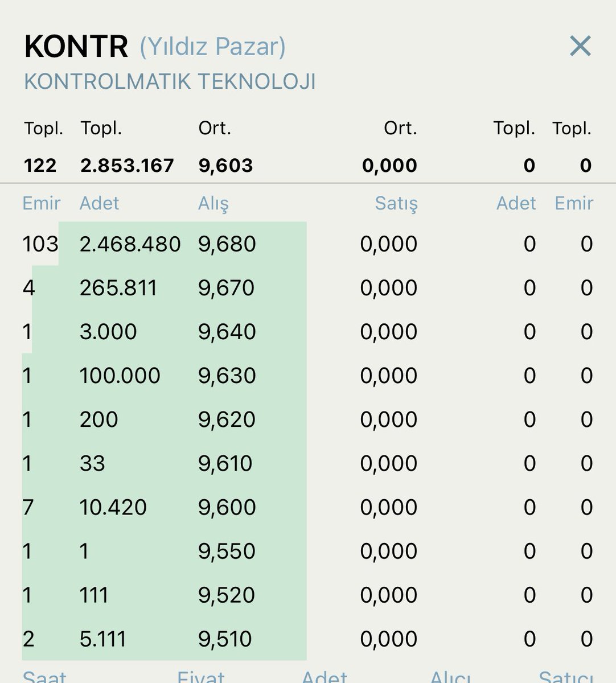Image resolution: width=616 pixels, height=683 pixels.
Task: Select quantity 10.420
Action: [x=113, y=507]
